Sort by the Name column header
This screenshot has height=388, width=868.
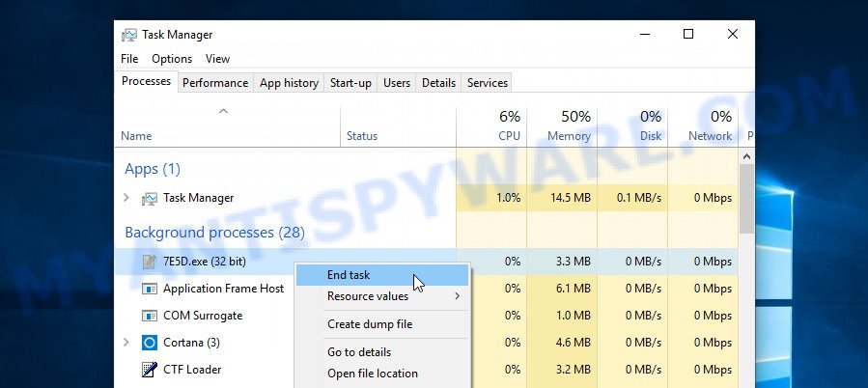pyautogui.click(x=227, y=127)
